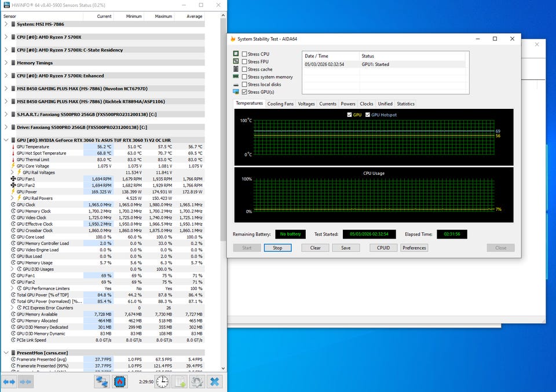Click the Maximum column header

click(163, 16)
